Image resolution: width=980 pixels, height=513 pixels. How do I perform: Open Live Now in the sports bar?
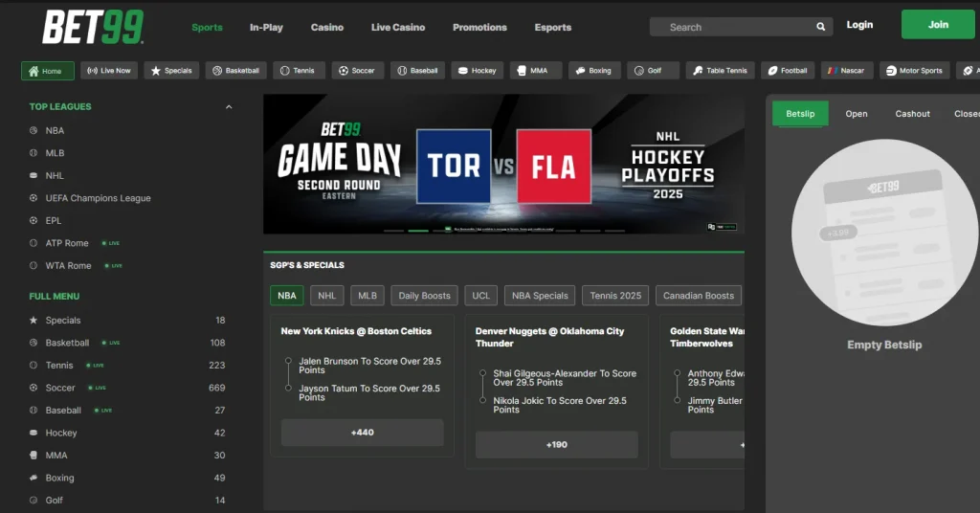point(109,71)
